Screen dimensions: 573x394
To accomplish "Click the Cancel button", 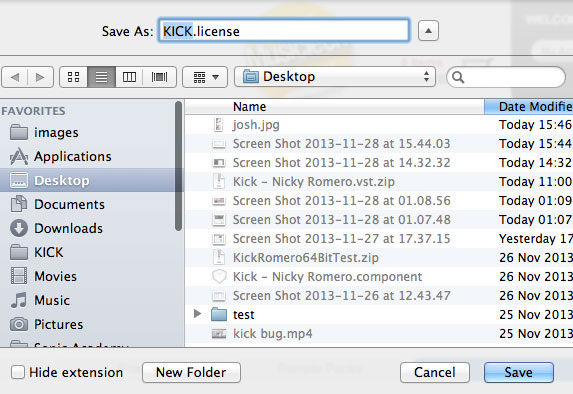I will click(x=435, y=372).
